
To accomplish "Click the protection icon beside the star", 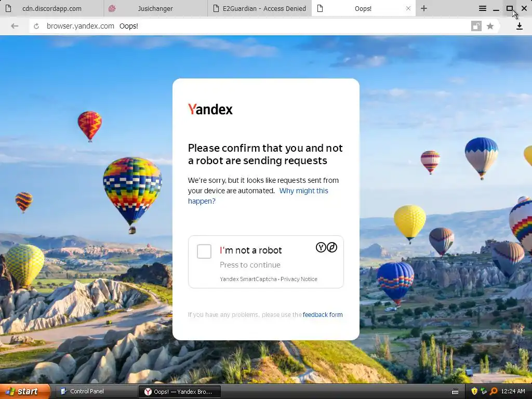I will 476,26.
